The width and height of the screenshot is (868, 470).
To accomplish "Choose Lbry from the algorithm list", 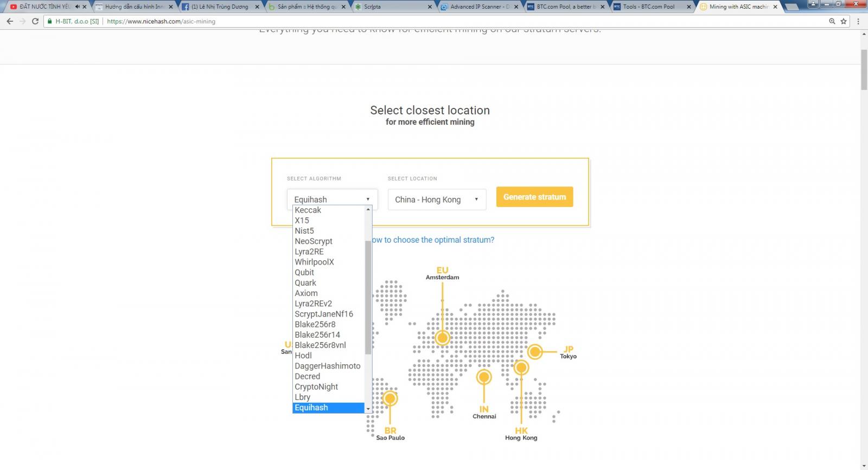I will (328, 397).
